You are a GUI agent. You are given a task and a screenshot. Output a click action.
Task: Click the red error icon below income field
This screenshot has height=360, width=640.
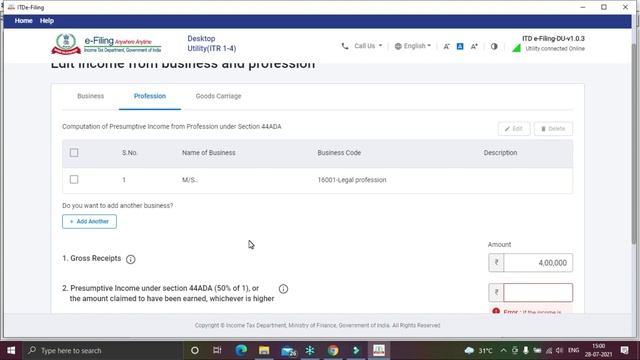tap(496, 311)
